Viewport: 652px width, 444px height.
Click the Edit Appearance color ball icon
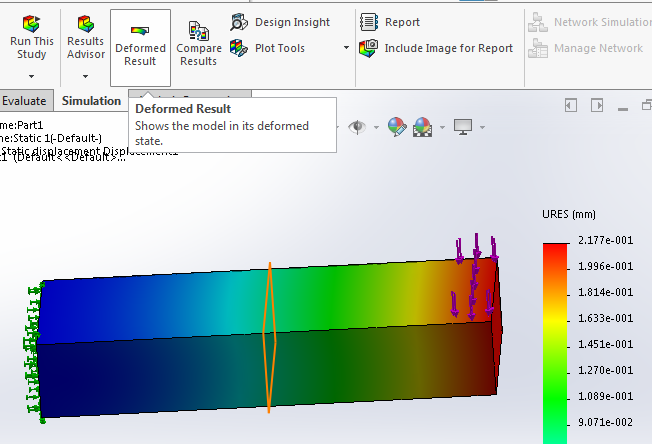(397, 127)
